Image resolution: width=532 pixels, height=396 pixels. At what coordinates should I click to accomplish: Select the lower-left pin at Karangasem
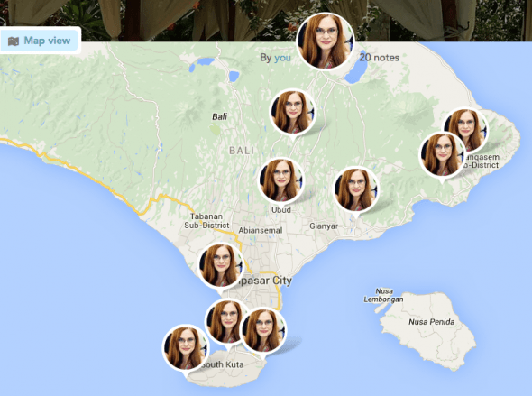(442, 155)
